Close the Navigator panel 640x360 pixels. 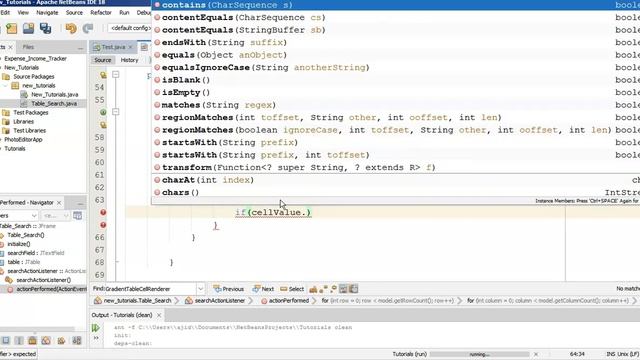[x=59, y=202]
